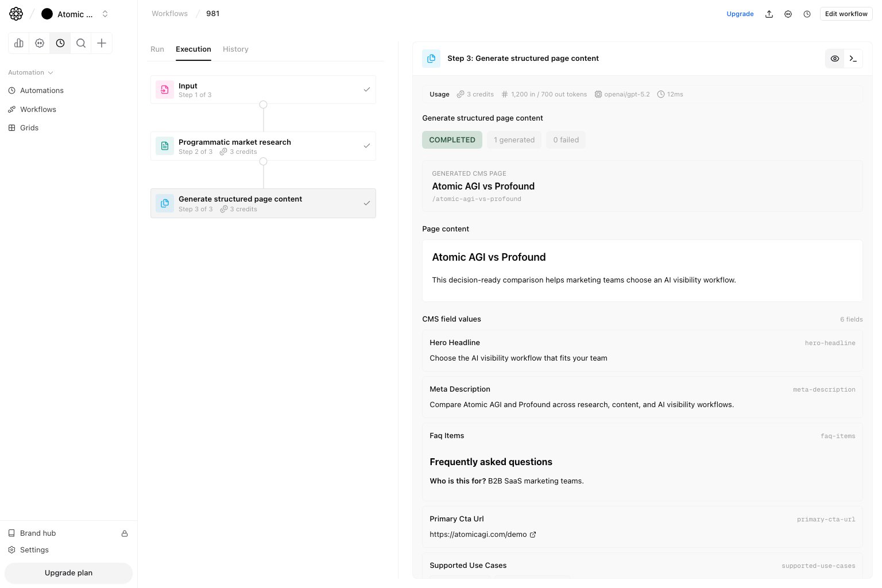Click credits link icon in step 2
882x588 pixels.
pos(223,152)
